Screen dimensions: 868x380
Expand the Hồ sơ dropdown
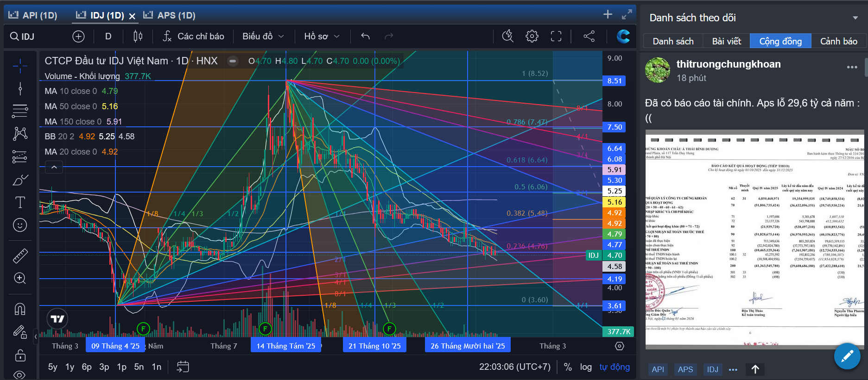click(x=322, y=37)
